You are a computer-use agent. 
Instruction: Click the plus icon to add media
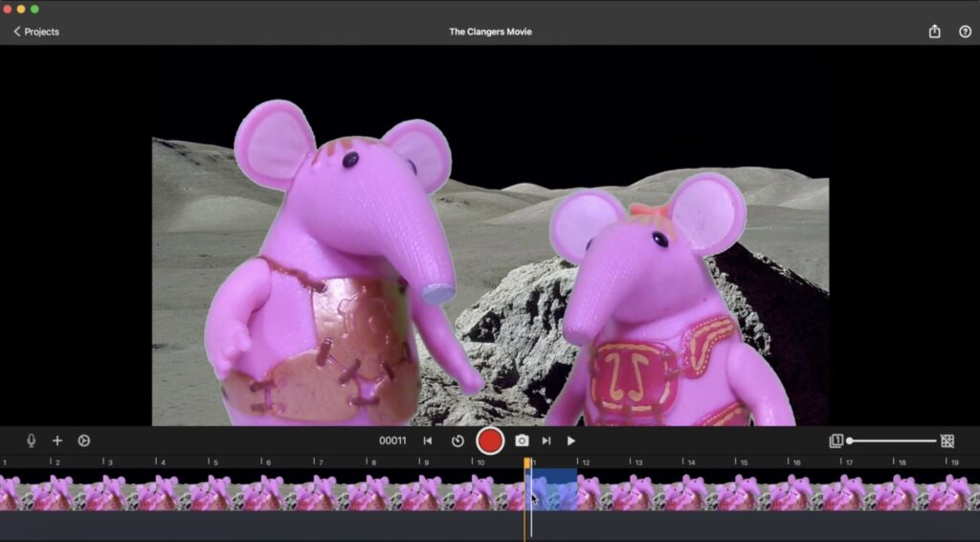[57, 440]
